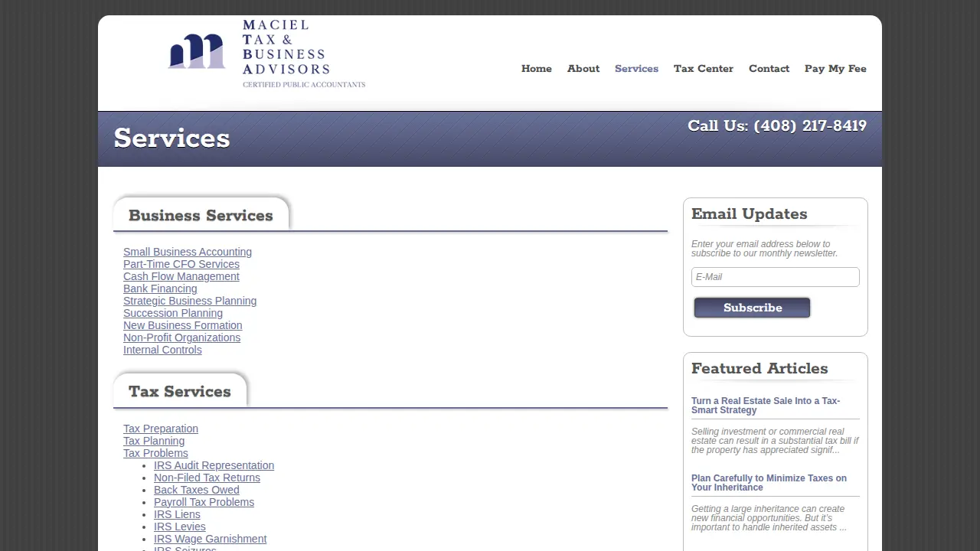The image size is (980, 551).
Task: Open the Pay My Fee page
Action: [x=835, y=69]
